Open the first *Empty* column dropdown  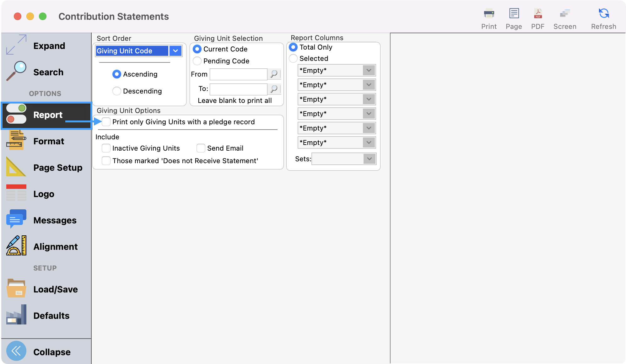(x=369, y=70)
